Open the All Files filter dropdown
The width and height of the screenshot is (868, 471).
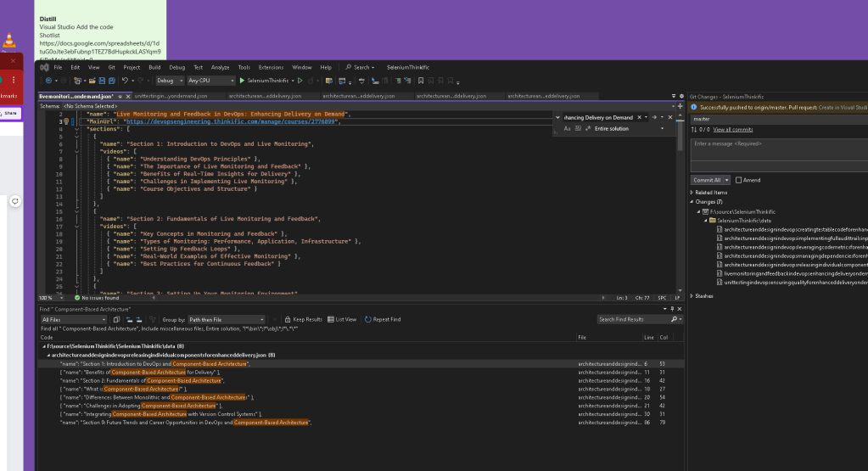[74, 319]
